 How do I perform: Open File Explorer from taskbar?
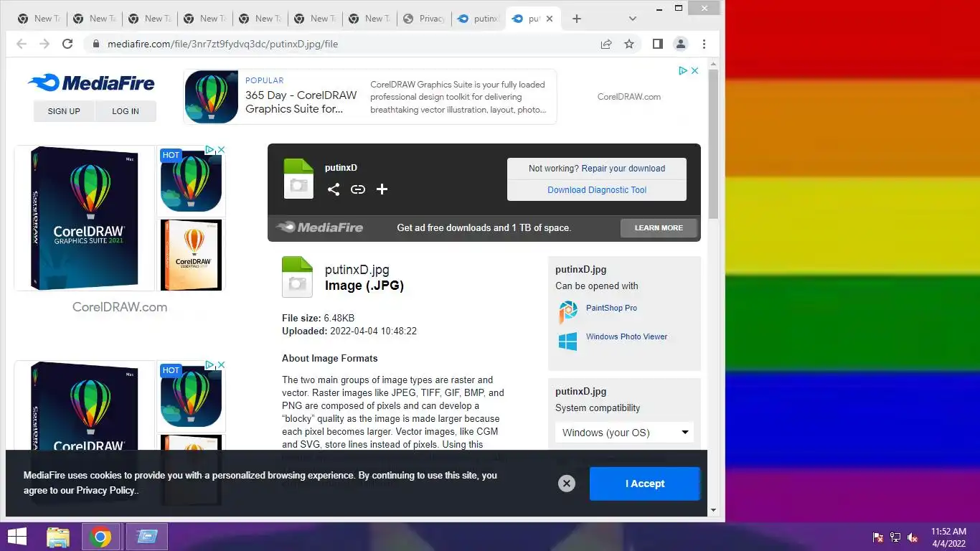tap(58, 537)
